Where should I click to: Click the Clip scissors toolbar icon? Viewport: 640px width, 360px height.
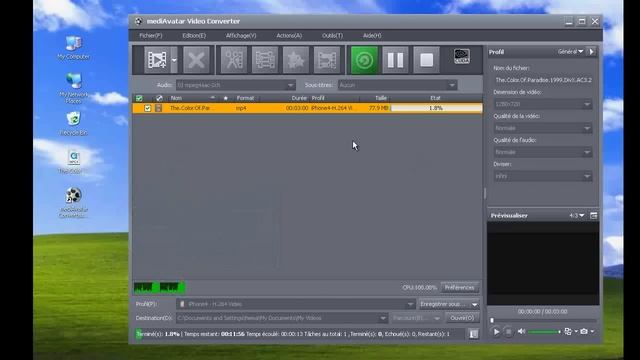(x=234, y=60)
